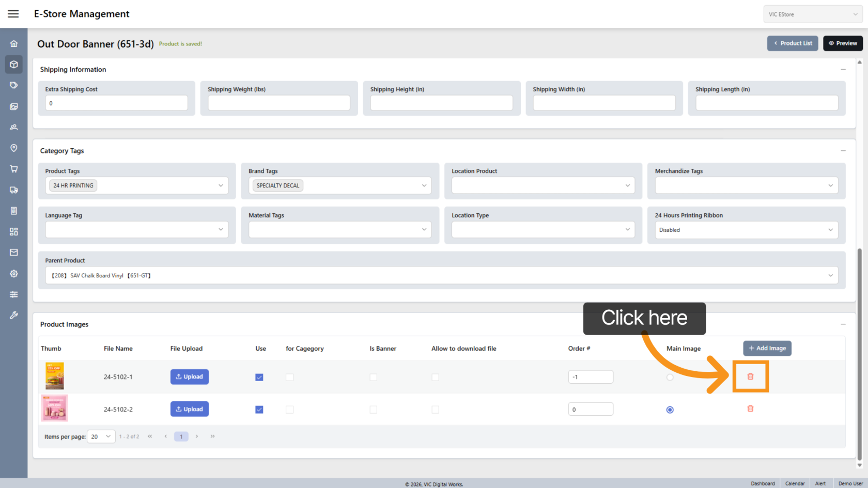Image resolution: width=868 pixels, height=488 pixels.
Task: Go back to Product List
Action: (792, 43)
